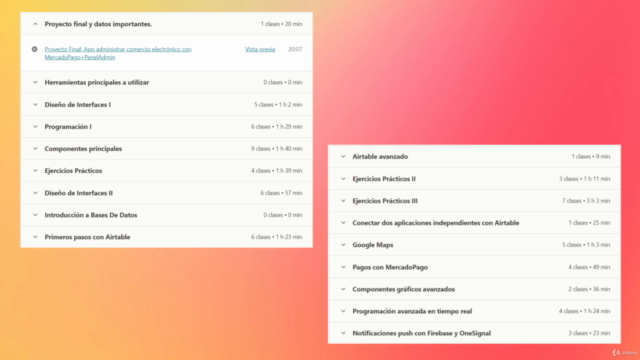This screenshot has width=640, height=360.
Task: Click the 6 clases • 1 h 23 min summary
Action: tap(277, 237)
